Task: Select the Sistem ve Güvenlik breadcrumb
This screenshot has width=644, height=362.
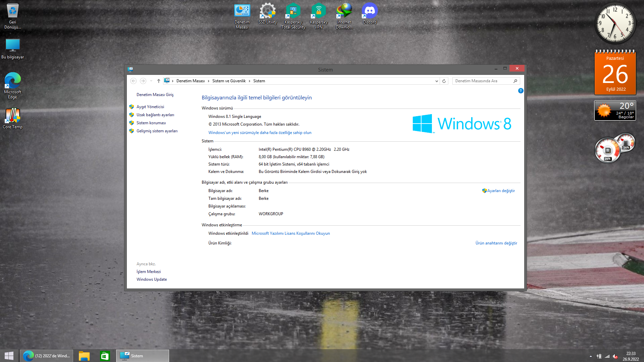Action: point(229,81)
